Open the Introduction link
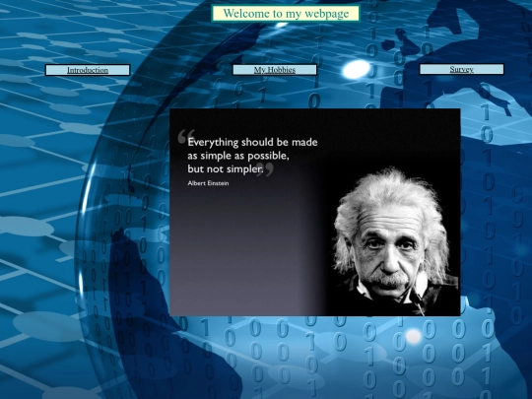532x399 pixels. pyautogui.click(x=88, y=70)
